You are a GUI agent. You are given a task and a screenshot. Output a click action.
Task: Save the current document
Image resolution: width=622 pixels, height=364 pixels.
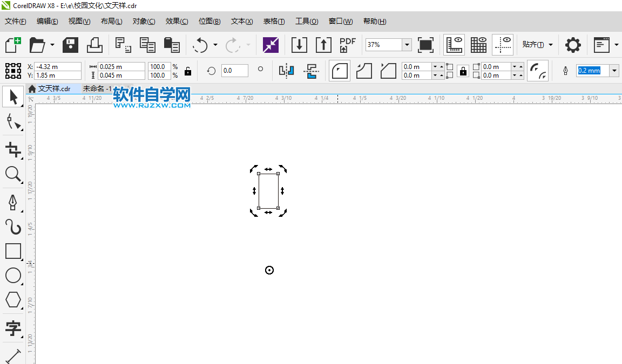click(70, 44)
